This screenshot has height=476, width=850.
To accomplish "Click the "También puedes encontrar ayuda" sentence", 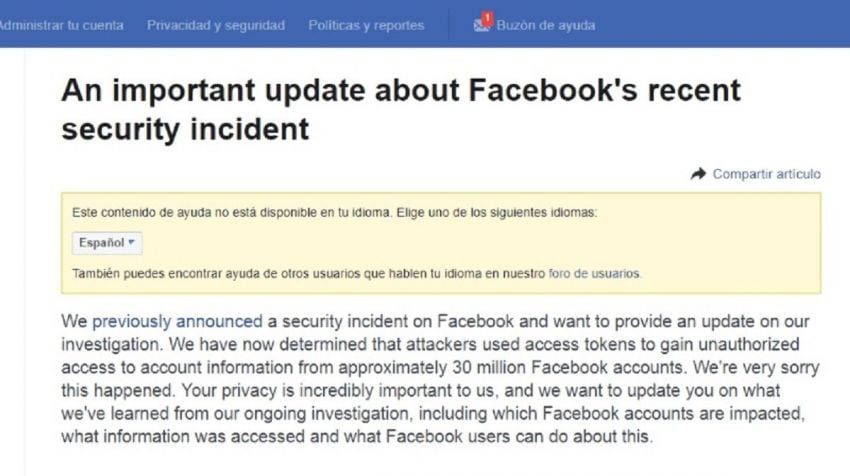I will [x=300, y=273].
